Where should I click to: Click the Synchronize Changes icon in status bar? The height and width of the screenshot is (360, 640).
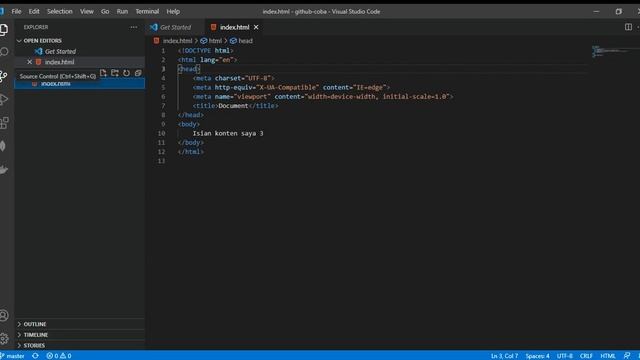pyautogui.click(x=36, y=356)
